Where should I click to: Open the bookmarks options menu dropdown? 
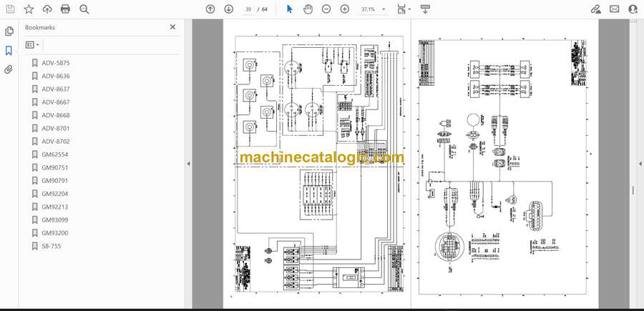(x=32, y=45)
